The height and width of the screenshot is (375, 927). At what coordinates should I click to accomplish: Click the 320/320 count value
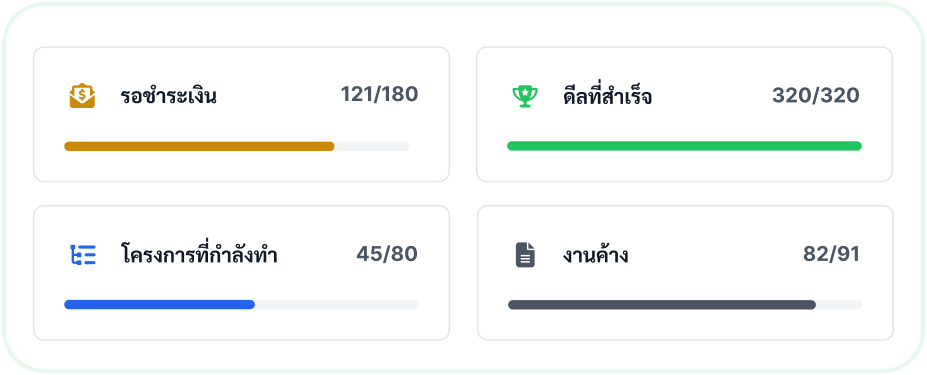click(816, 95)
